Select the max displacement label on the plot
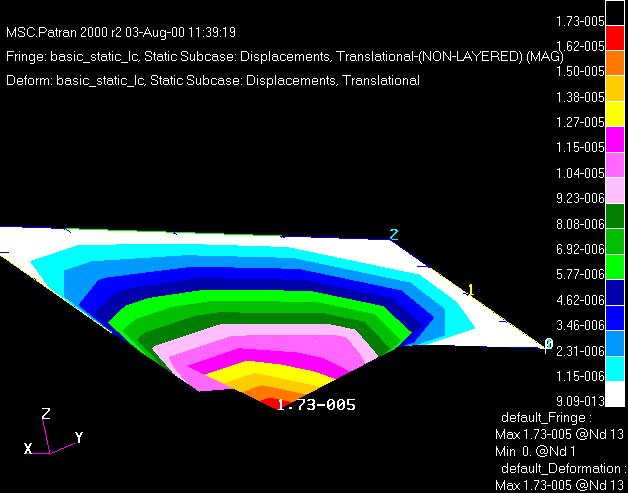This screenshot has width=628, height=493. [315, 405]
